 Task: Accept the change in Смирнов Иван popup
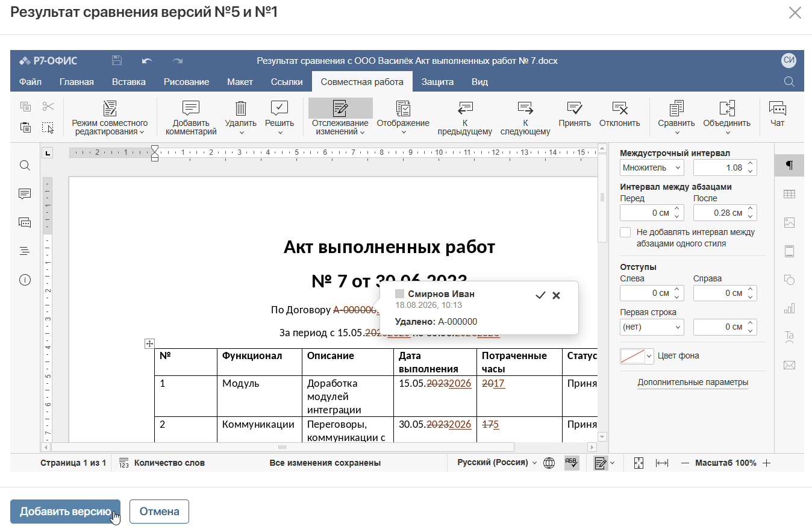tap(540, 295)
